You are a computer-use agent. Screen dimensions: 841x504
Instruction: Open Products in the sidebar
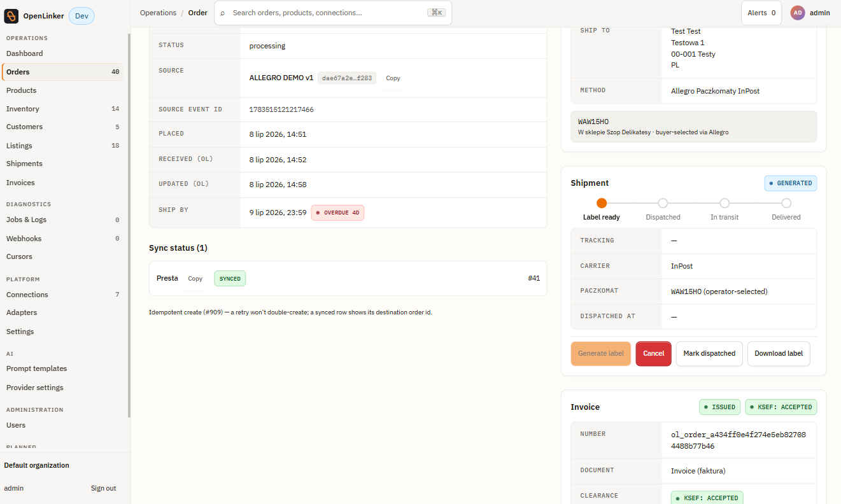click(62, 90)
